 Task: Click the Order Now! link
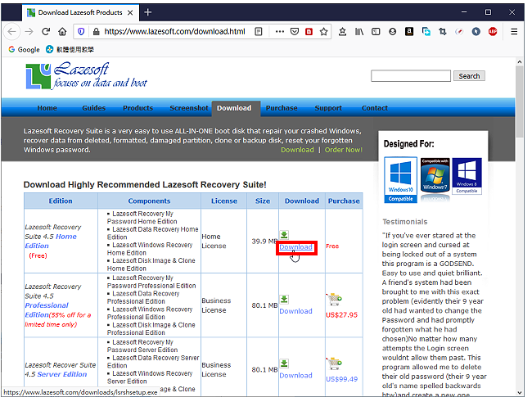(x=344, y=150)
